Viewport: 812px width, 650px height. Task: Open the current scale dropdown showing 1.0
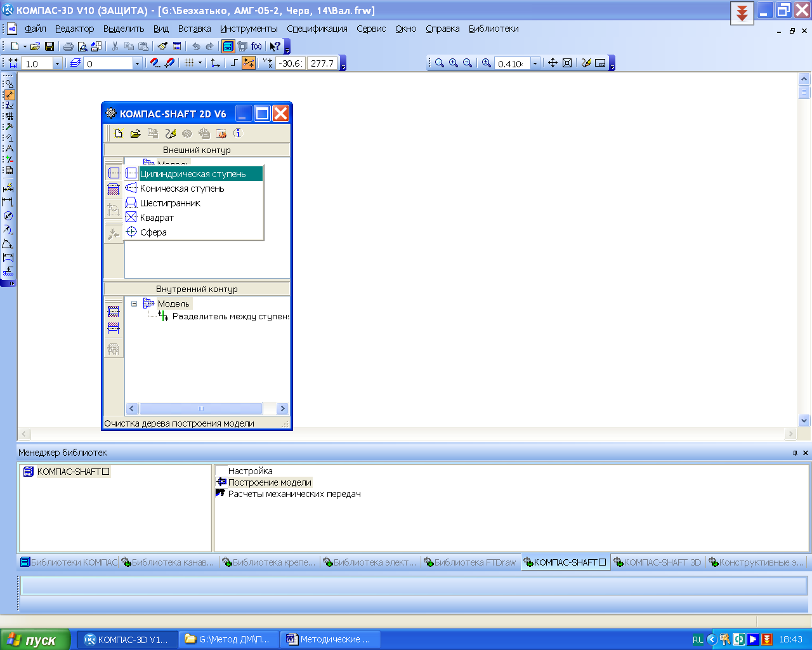57,63
